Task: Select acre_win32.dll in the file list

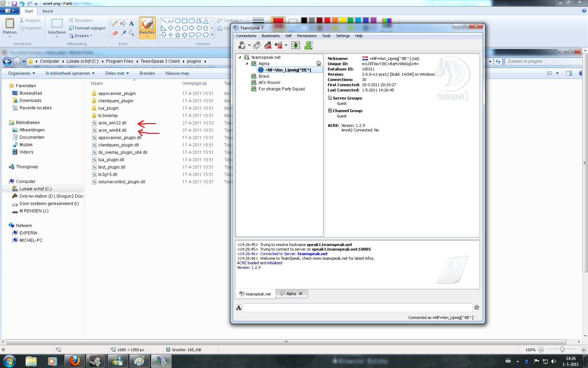Action: (112, 123)
